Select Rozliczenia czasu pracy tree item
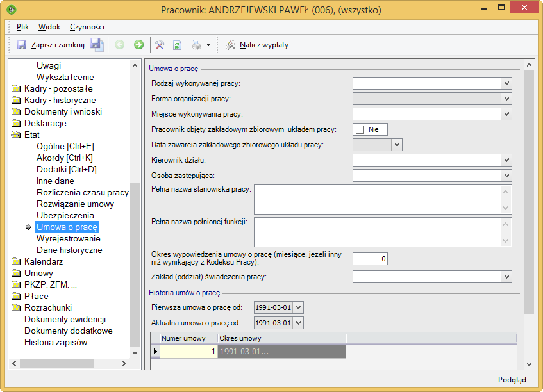The height and width of the screenshot is (392, 543). pyautogui.click(x=83, y=192)
